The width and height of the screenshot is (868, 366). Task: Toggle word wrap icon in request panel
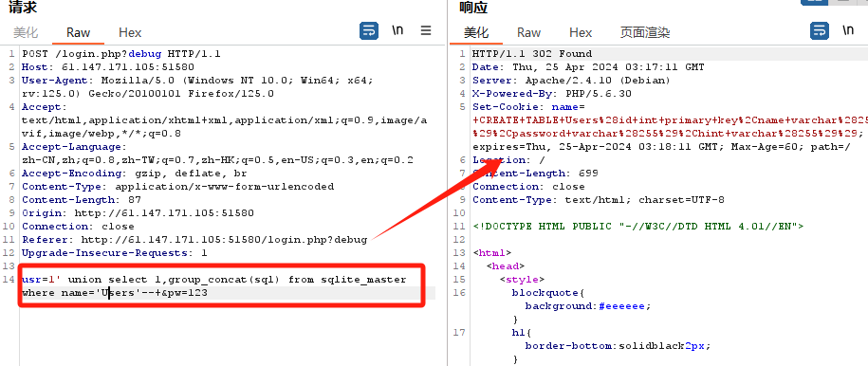369,30
